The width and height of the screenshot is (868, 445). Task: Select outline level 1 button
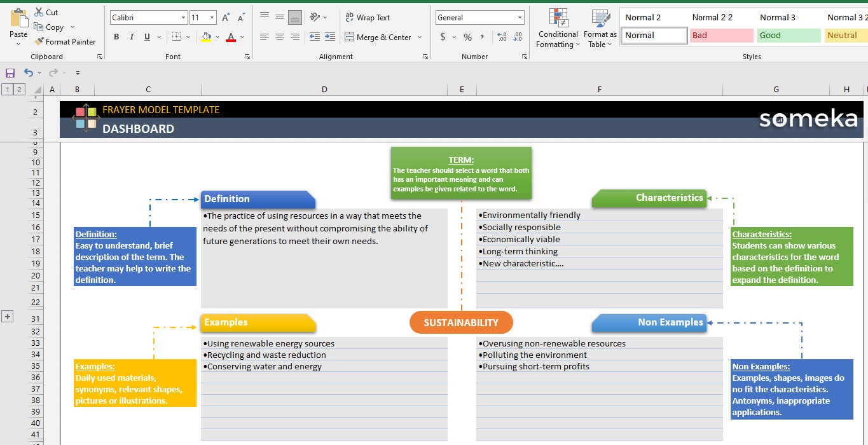click(8, 90)
